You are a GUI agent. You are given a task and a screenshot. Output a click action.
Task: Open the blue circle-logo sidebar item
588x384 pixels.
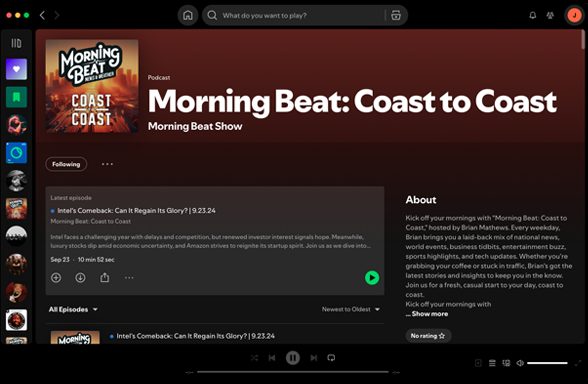(16, 153)
